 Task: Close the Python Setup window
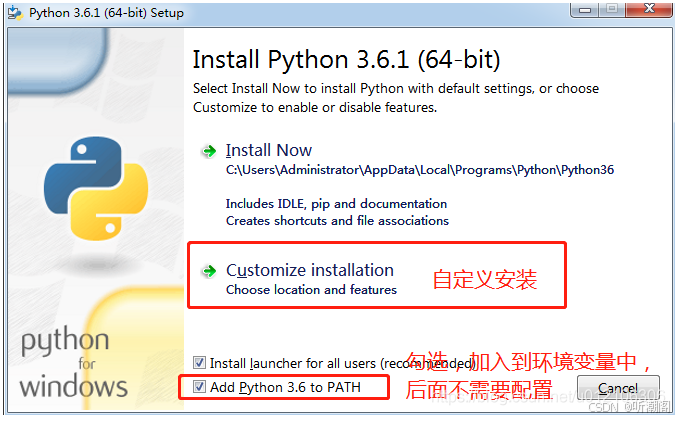[x=649, y=10]
